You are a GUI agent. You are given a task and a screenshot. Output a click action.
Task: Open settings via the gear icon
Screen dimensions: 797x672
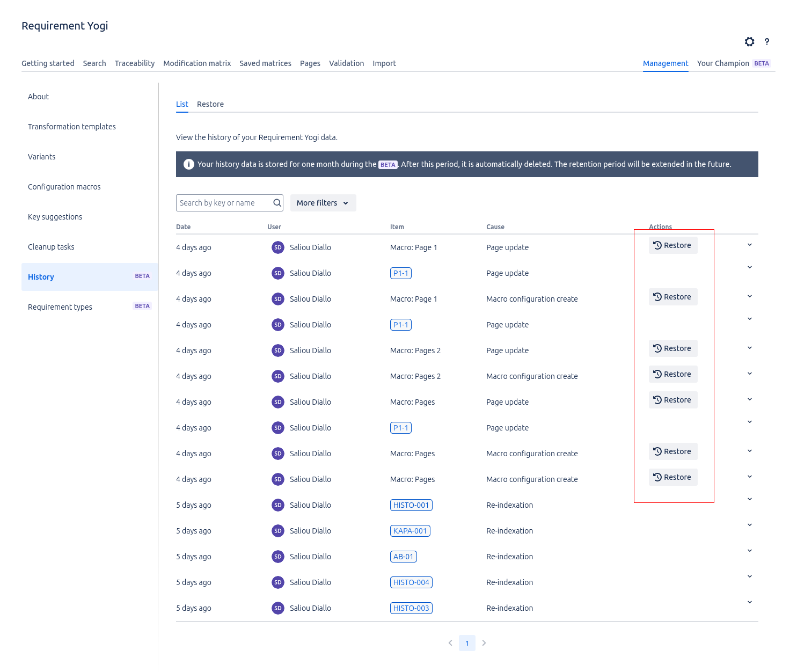pos(749,42)
